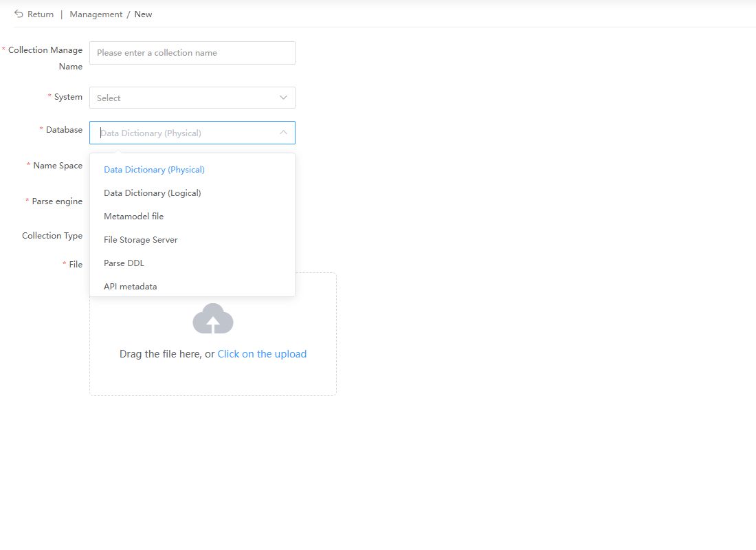The height and width of the screenshot is (550, 756).
Task: Open Management in the breadcrumb
Action: (96, 14)
